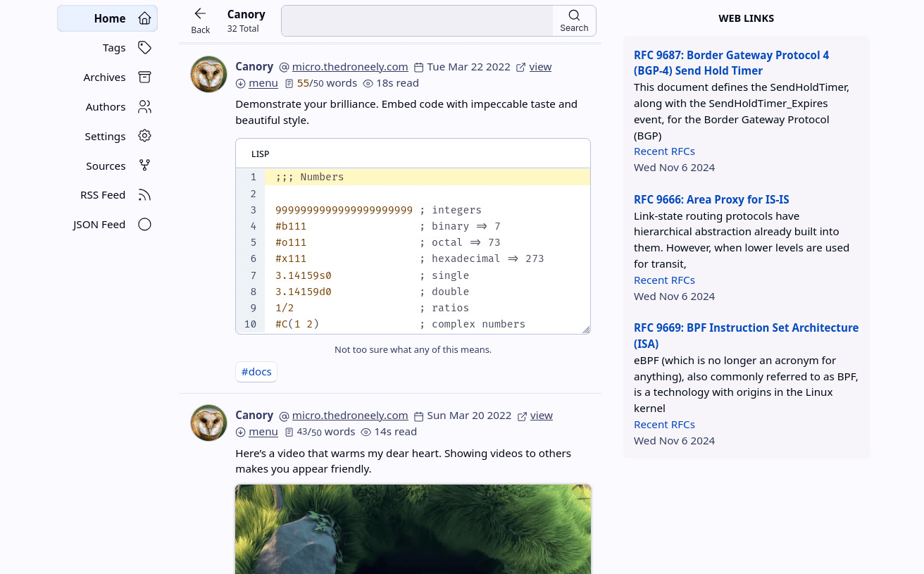Screen dimensions: 924x574
Task: Click the Settings gear icon
Action: point(144,136)
